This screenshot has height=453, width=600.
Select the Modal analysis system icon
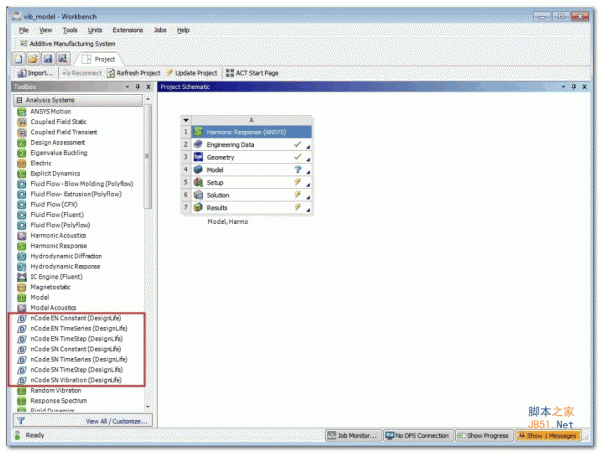click(x=22, y=297)
